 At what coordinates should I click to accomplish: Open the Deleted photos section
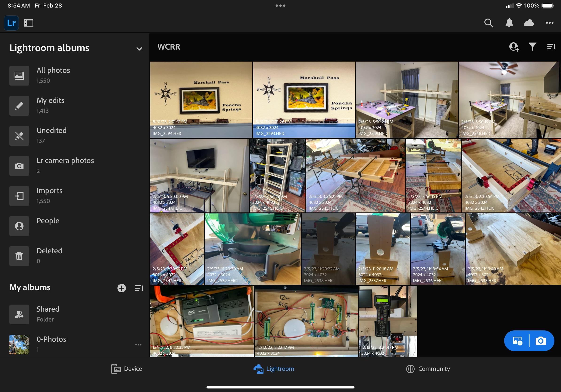(49, 256)
